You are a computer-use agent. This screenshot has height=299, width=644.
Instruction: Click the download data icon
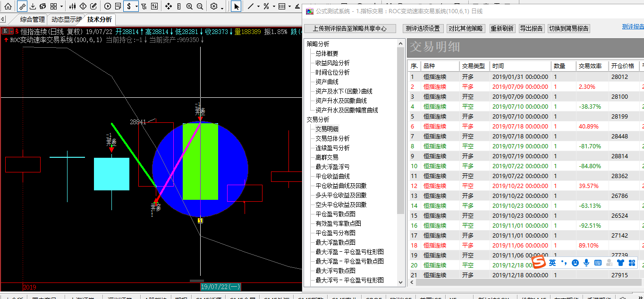tap(32, 6)
